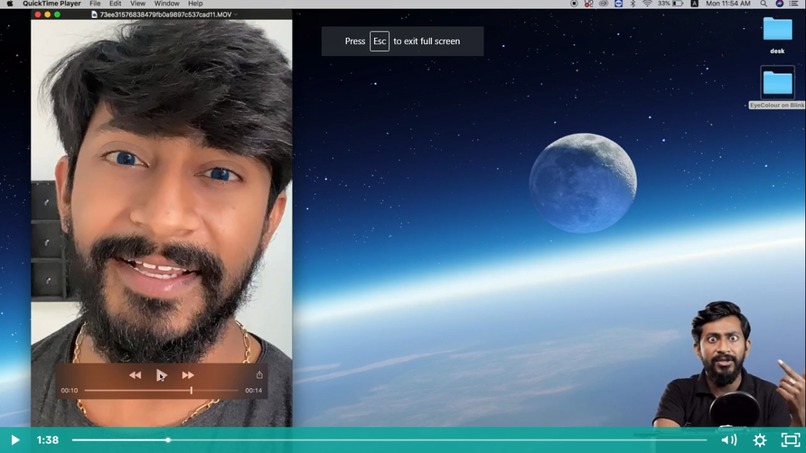This screenshot has width=806, height=453.
Task: Click the Wi-Fi status icon
Action: (647, 4)
